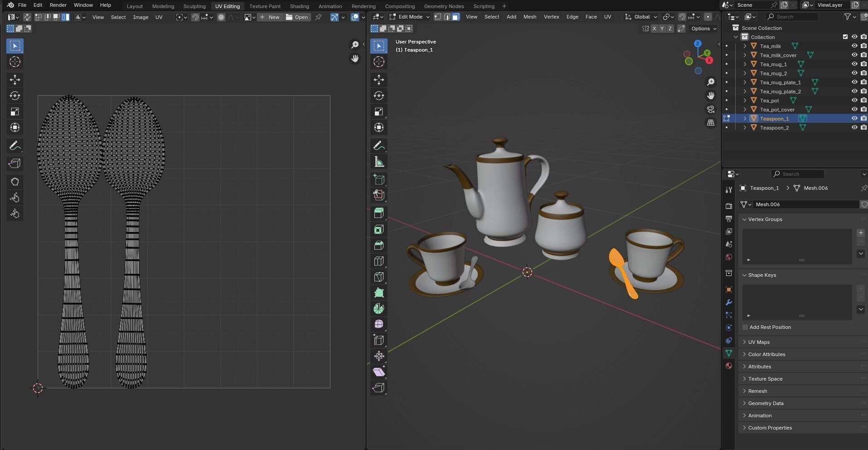This screenshot has width=868, height=450.
Task: Open the Material properties tab
Action: [x=729, y=366]
